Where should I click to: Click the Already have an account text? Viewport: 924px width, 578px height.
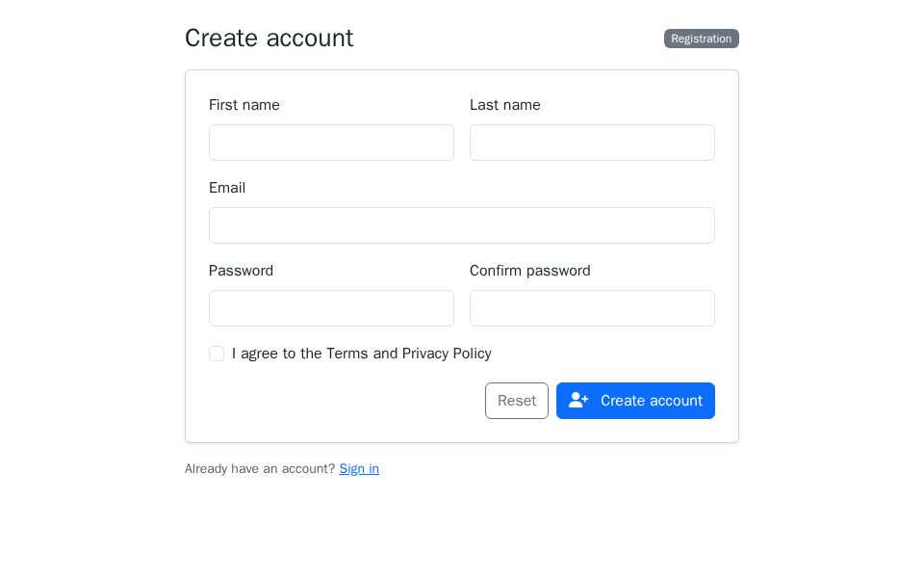261,469
